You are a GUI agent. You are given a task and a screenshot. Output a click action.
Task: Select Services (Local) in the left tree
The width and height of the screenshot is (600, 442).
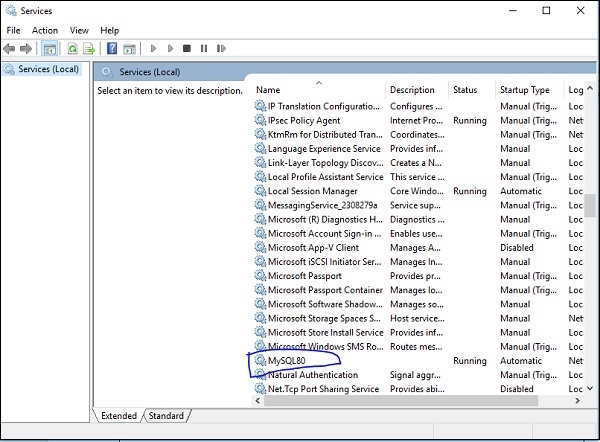pyautogui.click(x=49, y=69)
